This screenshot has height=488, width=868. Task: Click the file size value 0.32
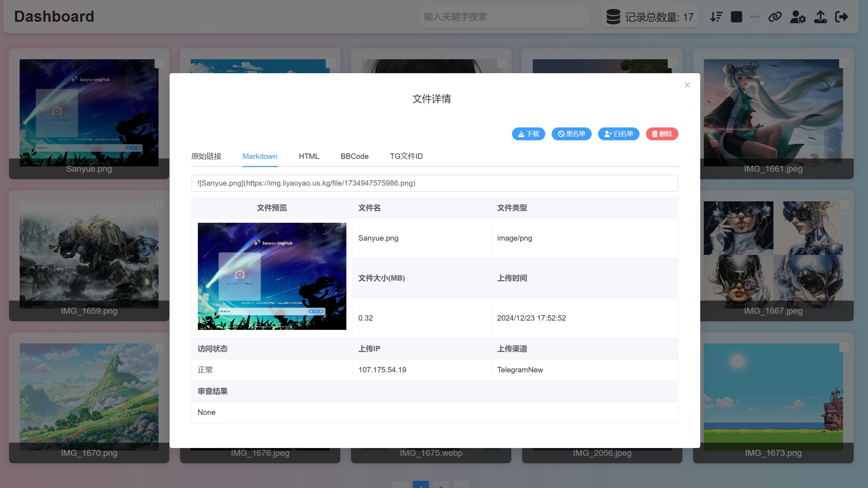[x=365, y=318]
